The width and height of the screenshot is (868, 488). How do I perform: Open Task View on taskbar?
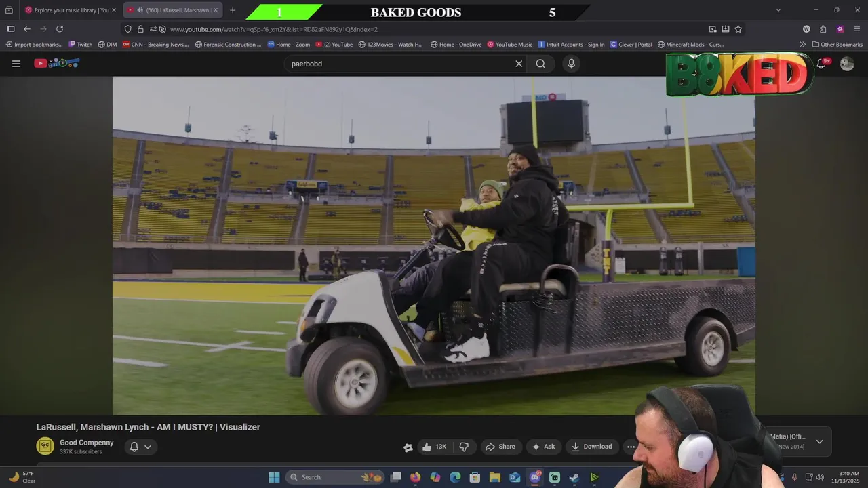tap(396, 477)
